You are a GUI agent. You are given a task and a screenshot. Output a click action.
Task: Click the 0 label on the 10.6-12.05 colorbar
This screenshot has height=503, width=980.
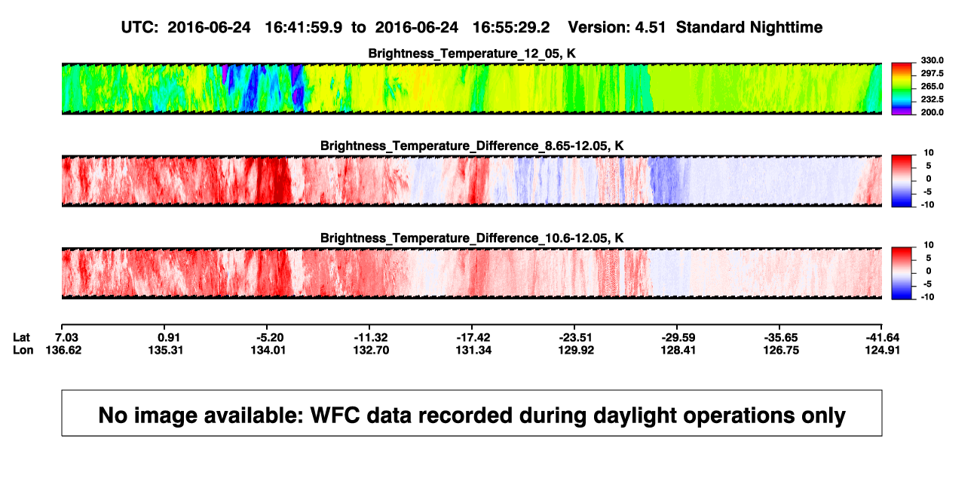coord(928,271)
